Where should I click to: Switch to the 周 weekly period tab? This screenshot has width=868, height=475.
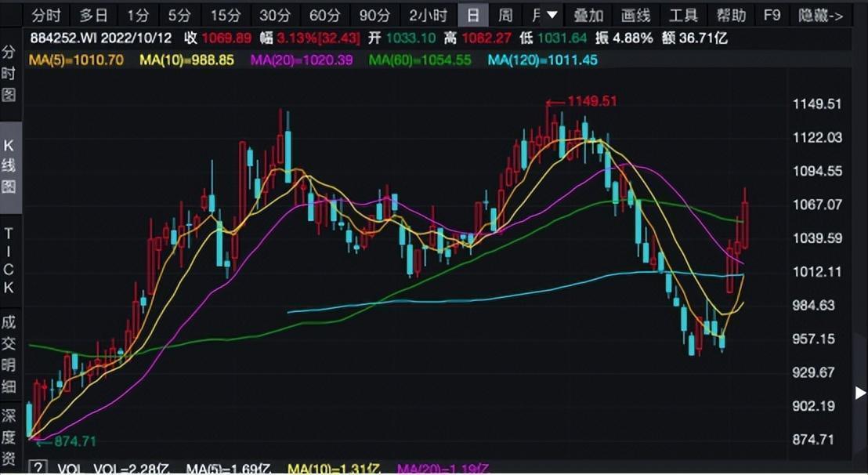point(506,15)
